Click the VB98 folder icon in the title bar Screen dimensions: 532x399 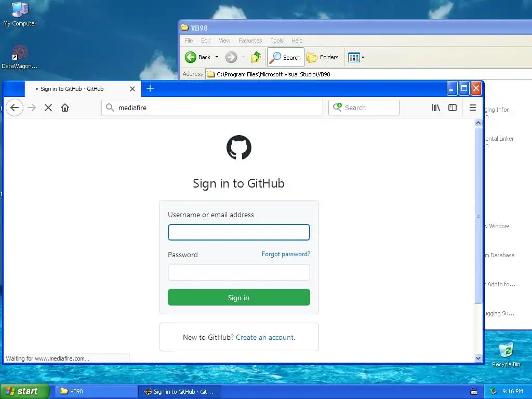(x=185, y=28)
